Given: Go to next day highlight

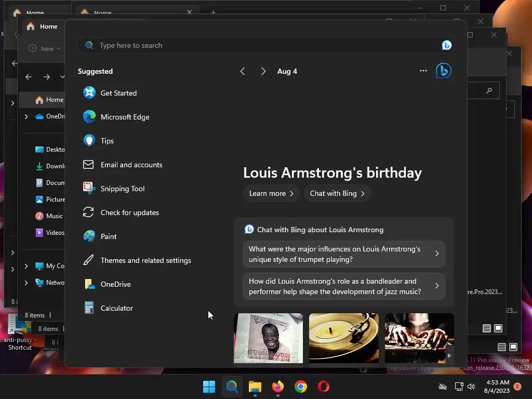Looking at the screenshot, I should [263, 71].
